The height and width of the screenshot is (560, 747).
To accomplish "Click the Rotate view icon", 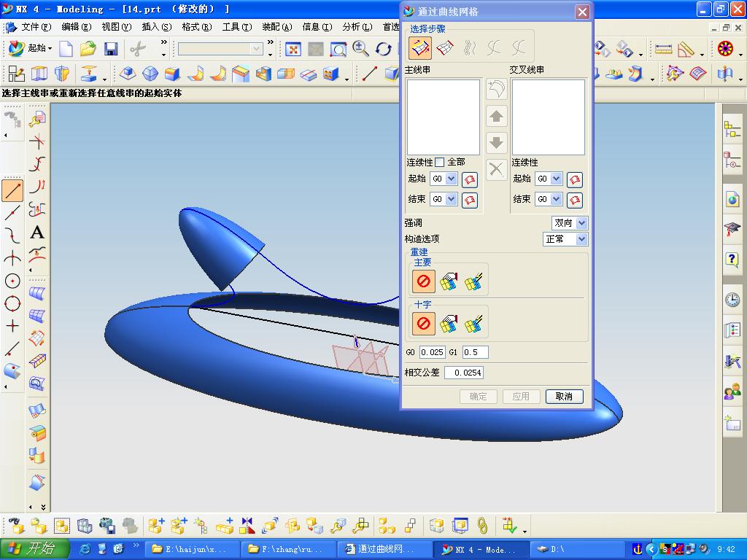I will tap(384, 49).
